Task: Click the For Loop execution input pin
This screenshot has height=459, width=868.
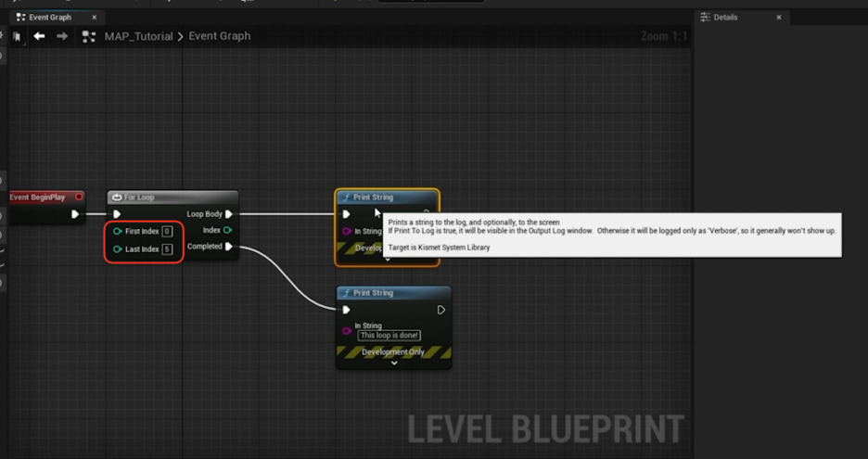Action: point(116,214)
